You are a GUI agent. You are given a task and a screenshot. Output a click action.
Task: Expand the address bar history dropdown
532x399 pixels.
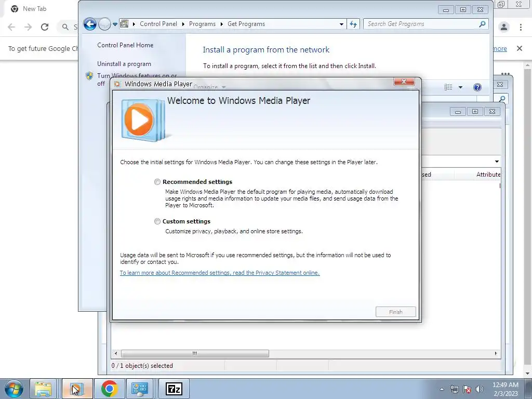341,24
